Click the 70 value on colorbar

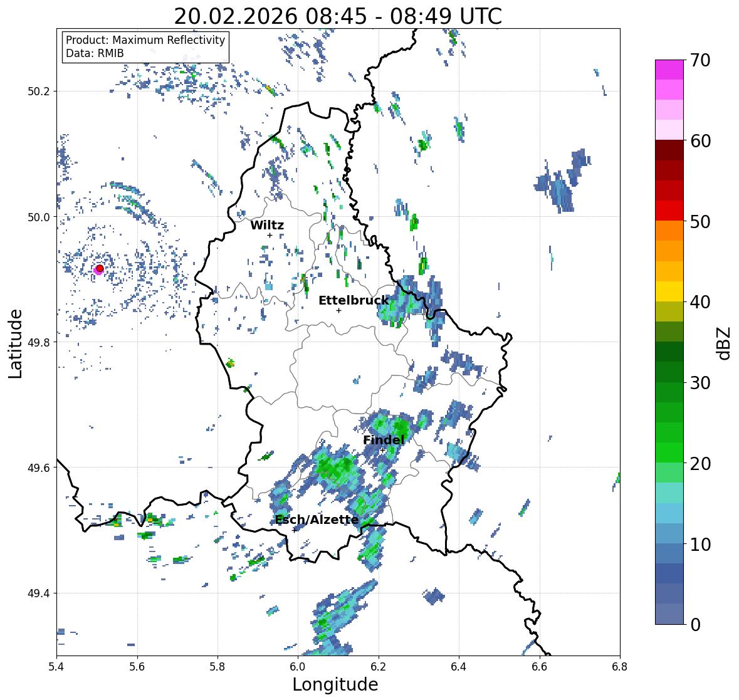pos(700,60)
